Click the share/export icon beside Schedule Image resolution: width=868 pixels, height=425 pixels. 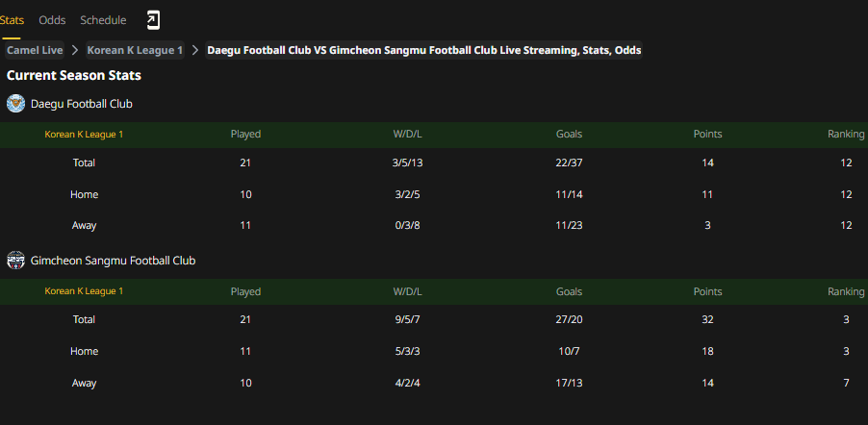[153, 20]
